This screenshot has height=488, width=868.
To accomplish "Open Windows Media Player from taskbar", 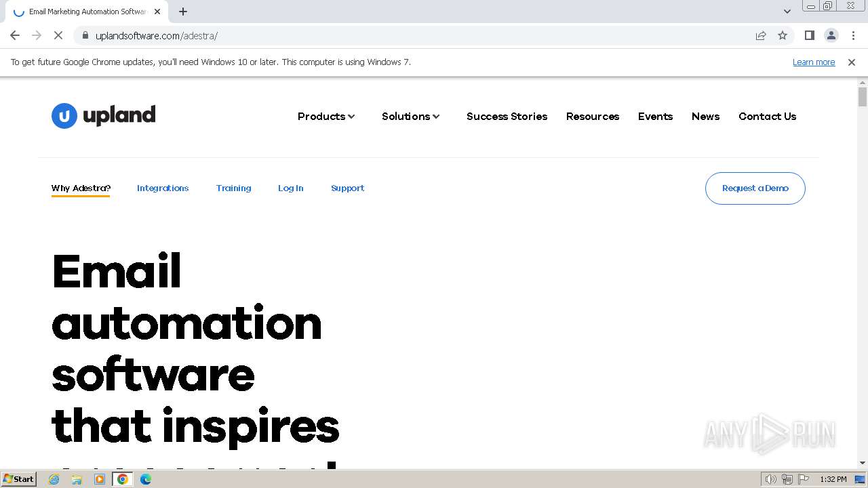I will 100,479.
